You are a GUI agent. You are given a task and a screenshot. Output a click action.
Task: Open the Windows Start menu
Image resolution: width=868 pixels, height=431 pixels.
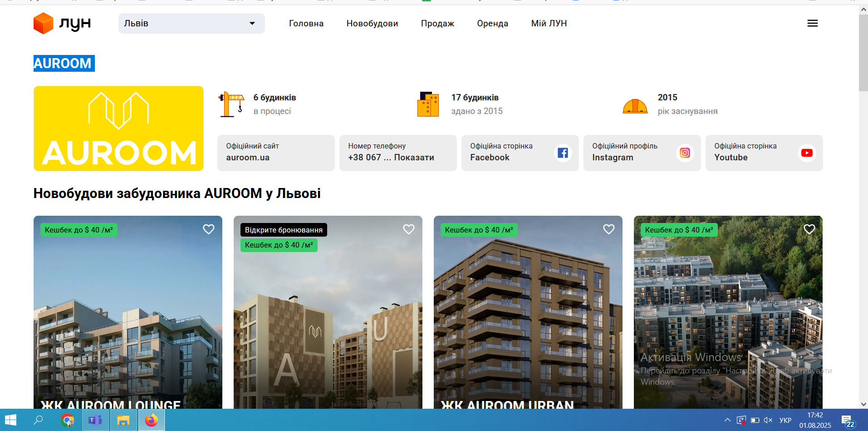click(10, 420)
